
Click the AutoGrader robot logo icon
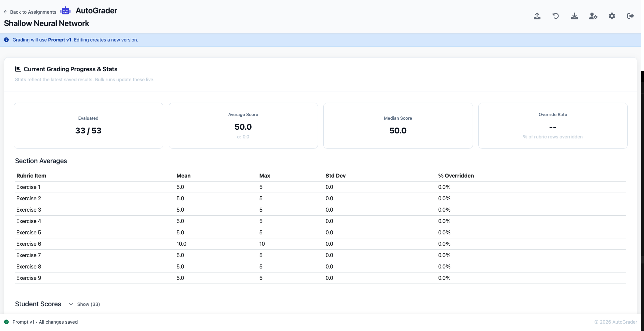click(65, 11)
